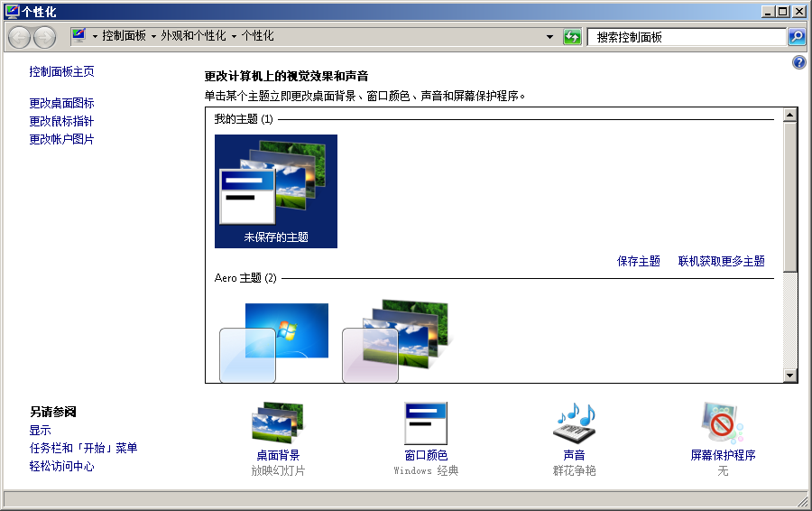Open the 窗口颜色 window color icon

[426, 423]
